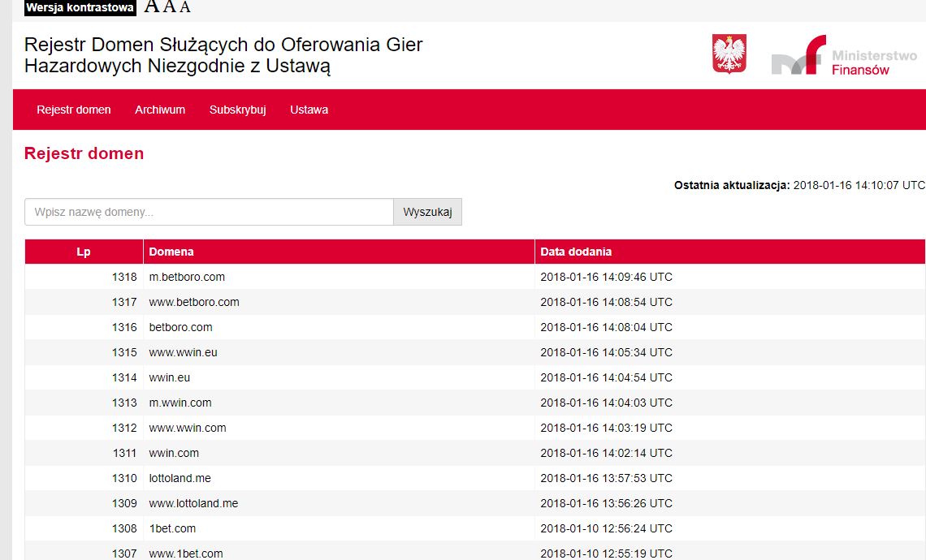Select the smallest A font size
The height and width of the screenshot is (560, 926).
(185, 7)
